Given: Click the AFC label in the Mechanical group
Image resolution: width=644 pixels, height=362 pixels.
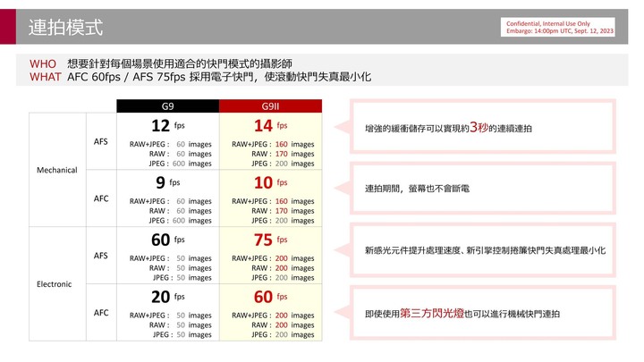Looking at the screenshot, I should pos(101,198).
